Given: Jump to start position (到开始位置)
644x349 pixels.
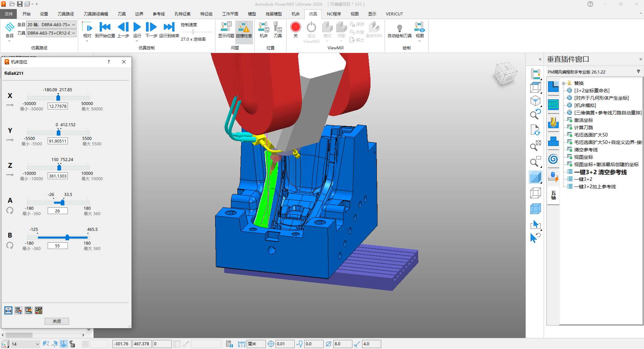Looking at the screenshot, I should tap(105, 27).
